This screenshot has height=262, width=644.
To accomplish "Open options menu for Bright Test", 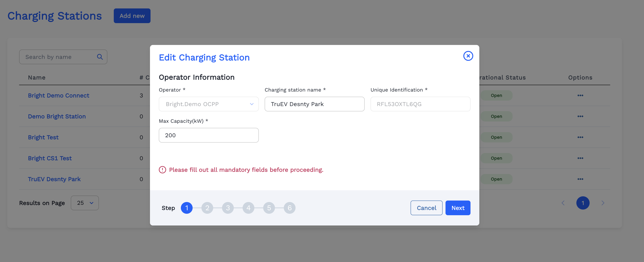I will click(580, 137).
